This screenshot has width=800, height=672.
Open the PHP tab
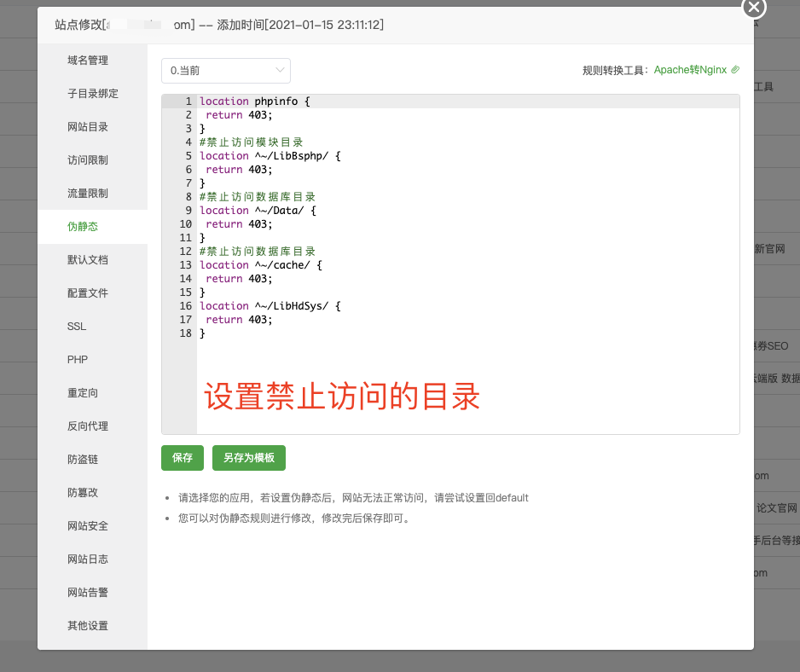pyautogui.click(x=78, y=360)
